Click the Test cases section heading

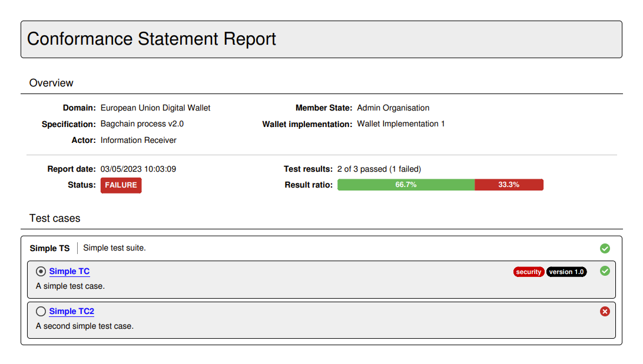[x=55, y=218]
